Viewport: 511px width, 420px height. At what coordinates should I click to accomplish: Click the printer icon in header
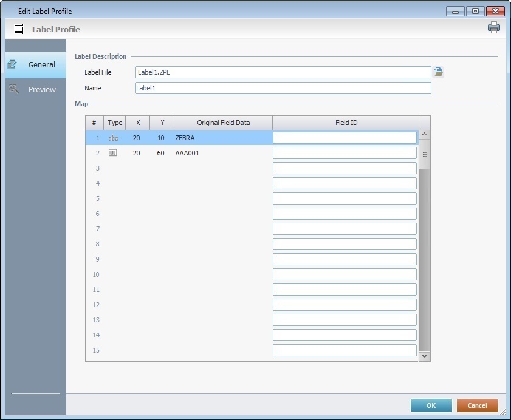point(493,27)
